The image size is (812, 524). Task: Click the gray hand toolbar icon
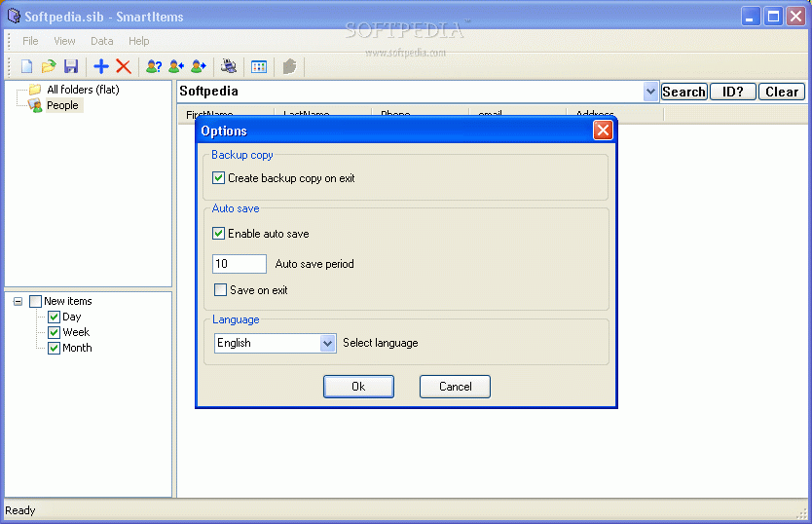pos(289,66)
